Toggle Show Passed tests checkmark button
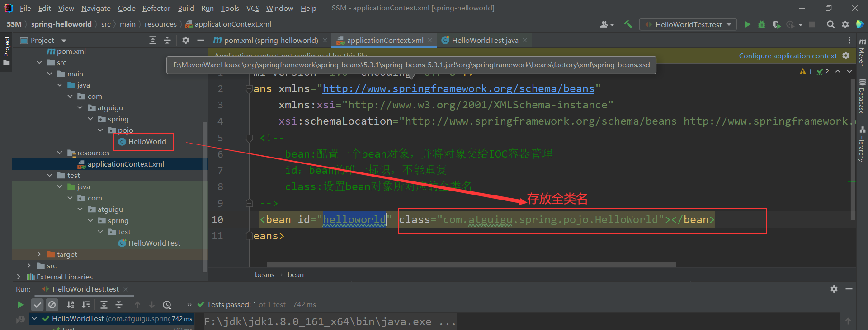 click(38, 305)
